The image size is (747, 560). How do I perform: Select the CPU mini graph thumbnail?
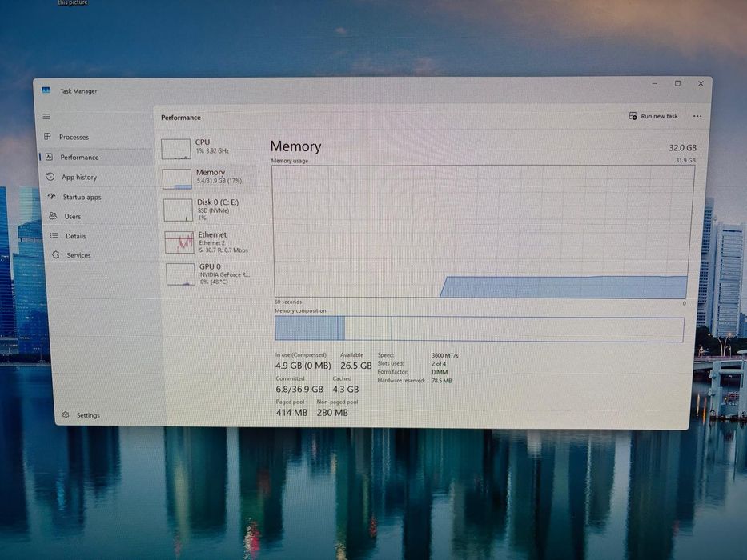(x=176, y=149)
